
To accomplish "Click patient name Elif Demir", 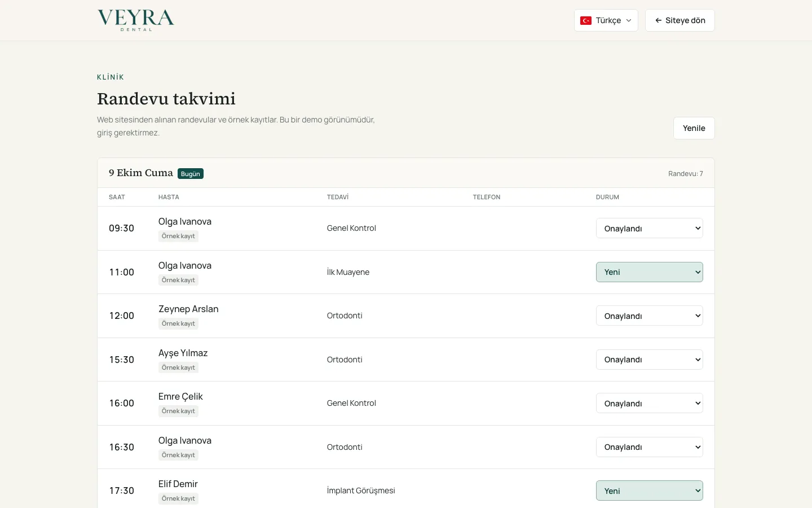I will click(x=178, y=484).
